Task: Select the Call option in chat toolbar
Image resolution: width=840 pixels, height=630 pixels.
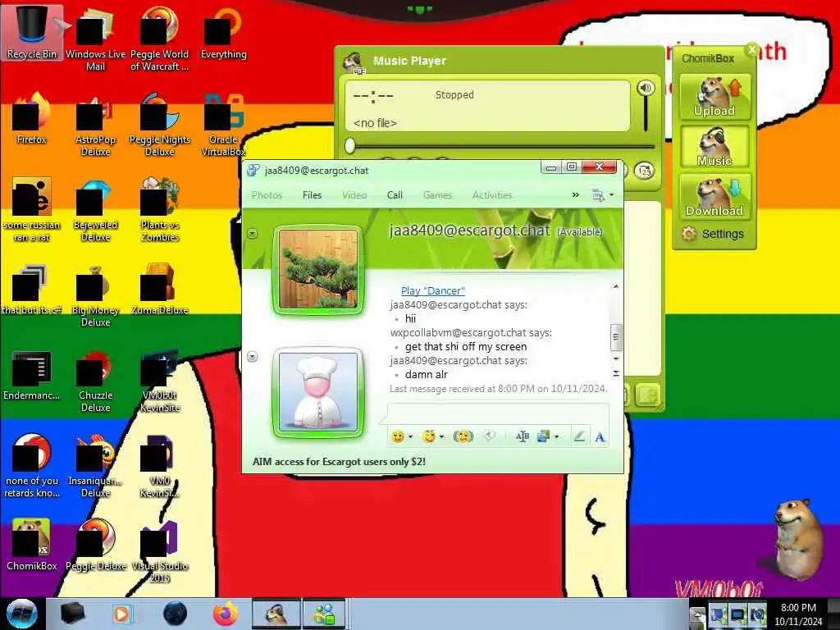Action: click(x=395, y=195)
